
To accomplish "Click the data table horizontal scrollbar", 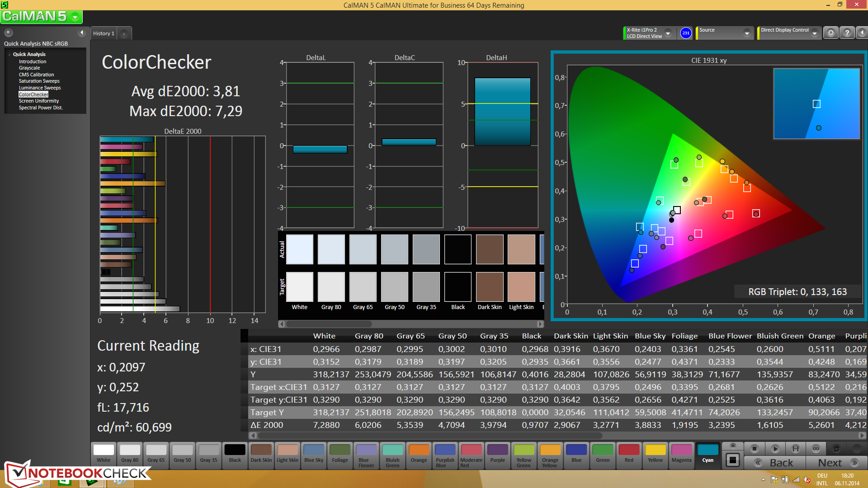I will point(429,436).
